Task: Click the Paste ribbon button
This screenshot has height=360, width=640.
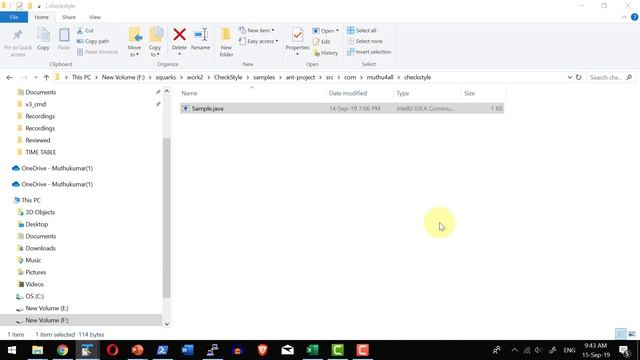Action: pyautogui.click(x=64, y=40)
